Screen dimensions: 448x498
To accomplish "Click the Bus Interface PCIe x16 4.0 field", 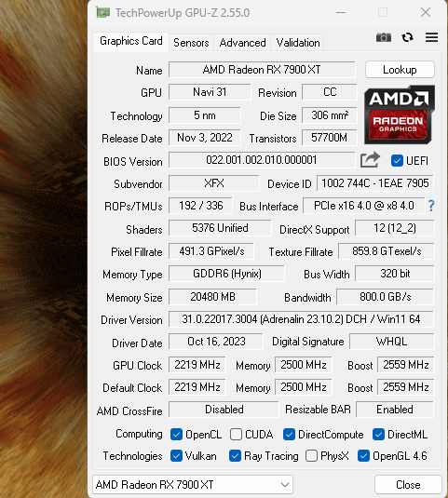I will [364, 206].
